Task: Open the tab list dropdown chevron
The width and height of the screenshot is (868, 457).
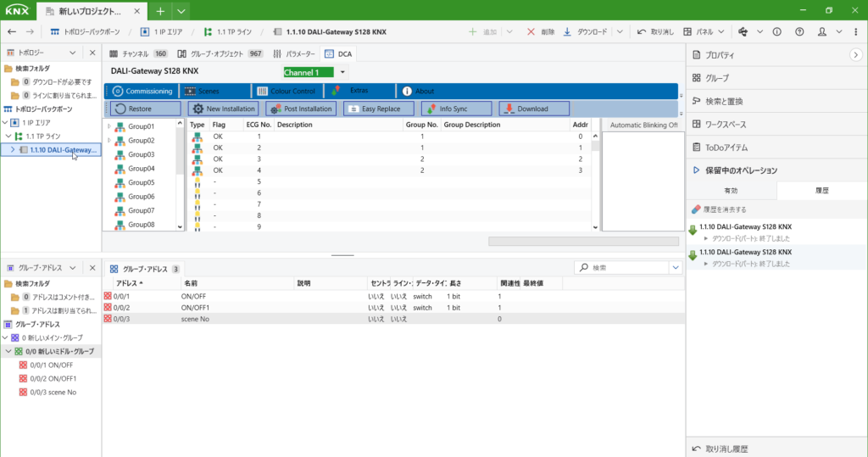Action: [181, 11]
